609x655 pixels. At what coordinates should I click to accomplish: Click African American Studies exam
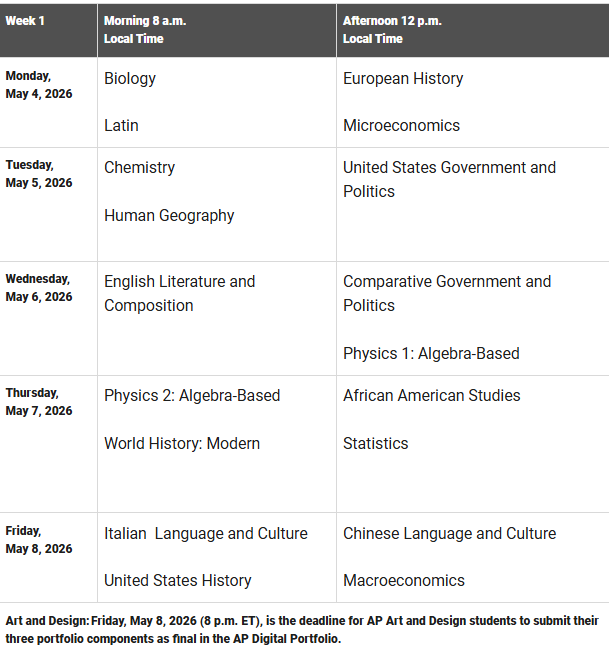coord(431,395)
